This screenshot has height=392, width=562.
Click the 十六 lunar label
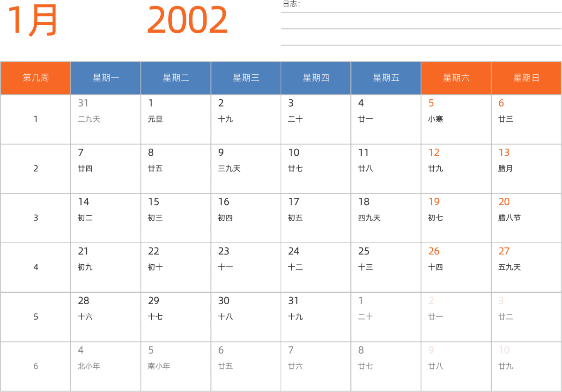[85, 317]
